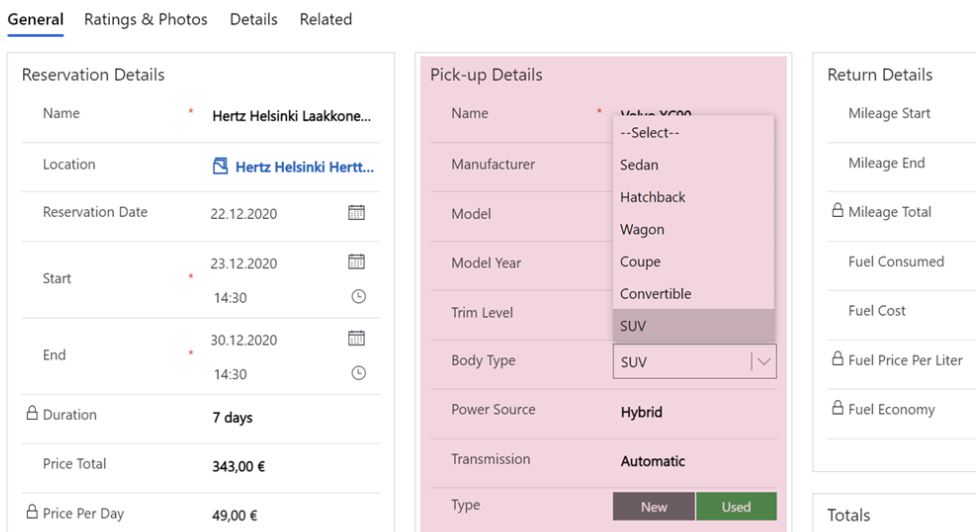Screen dimensions: 976x532
Task: Choose --Select-- in Body Type list
Action: (693, 133)
